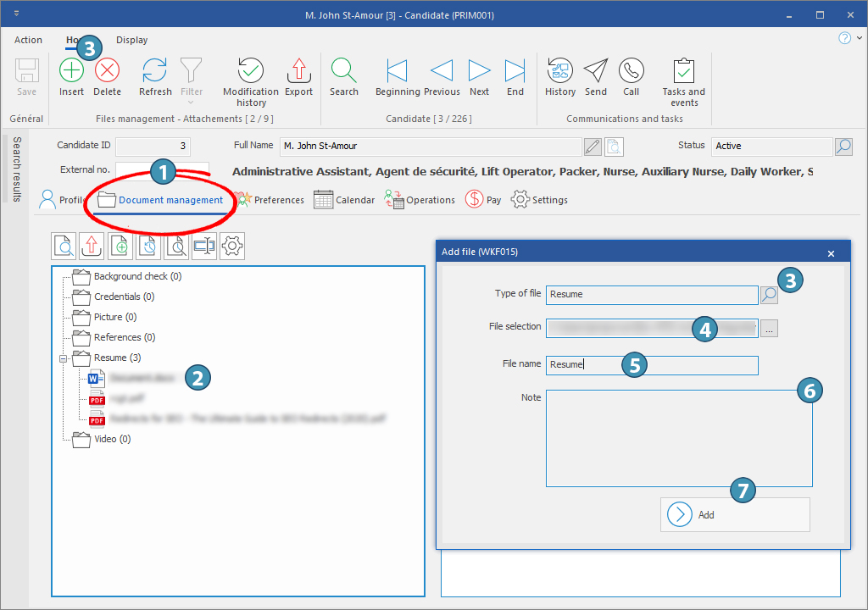Close the Add file dialog

point(831,252)
